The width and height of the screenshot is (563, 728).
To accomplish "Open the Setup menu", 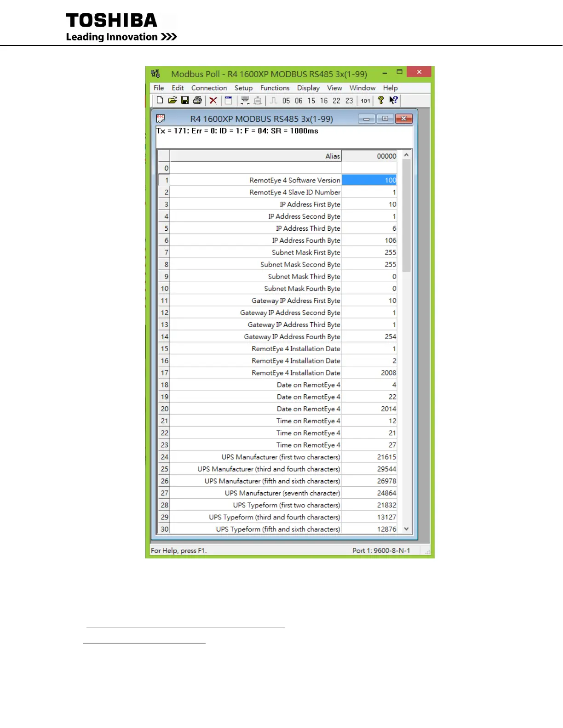I will coord(243,88).
